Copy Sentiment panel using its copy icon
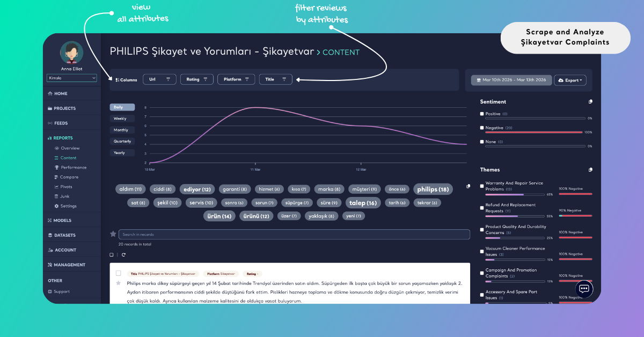The width and height of the screenshot is (644, 337). pos(590,101)
